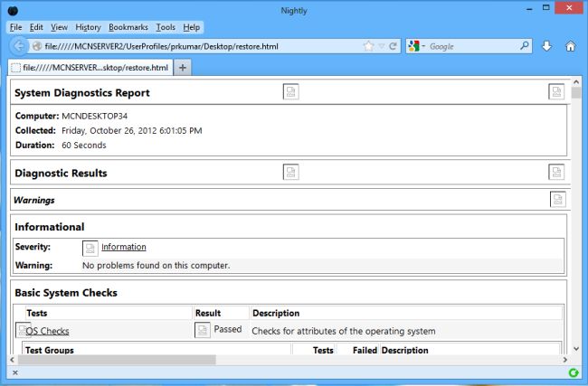Select the restore.html tab
This screenshot has height=386, width=588.
tap(90, 68)
